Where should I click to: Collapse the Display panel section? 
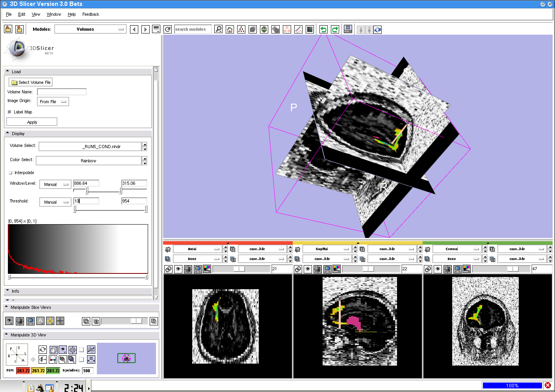click(7, 134)
